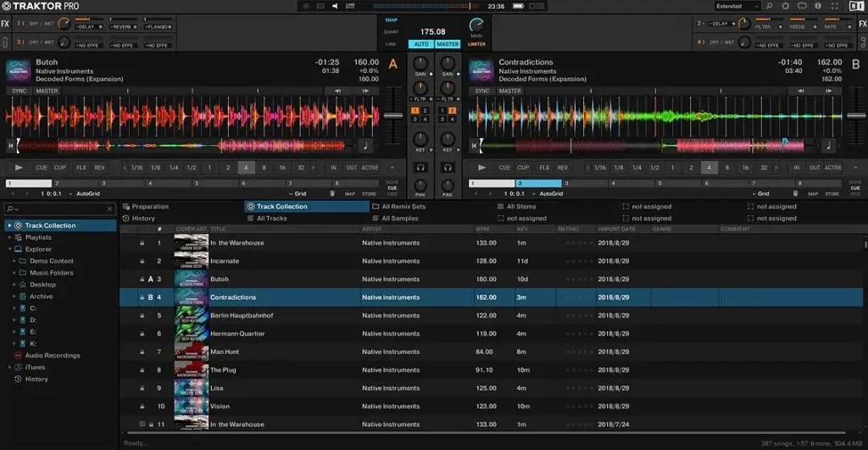
Task: Toggle SYNC on deck A
Action: [x=19, y=91]
